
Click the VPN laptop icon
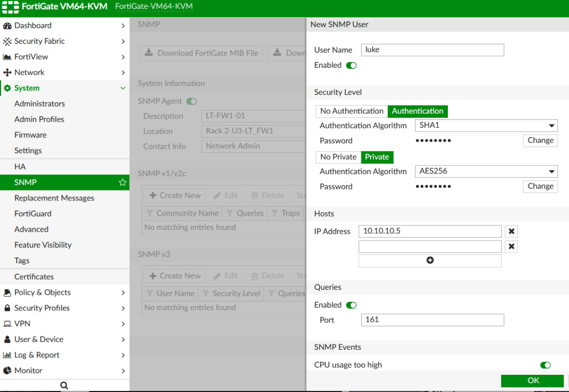coord(7,324)
